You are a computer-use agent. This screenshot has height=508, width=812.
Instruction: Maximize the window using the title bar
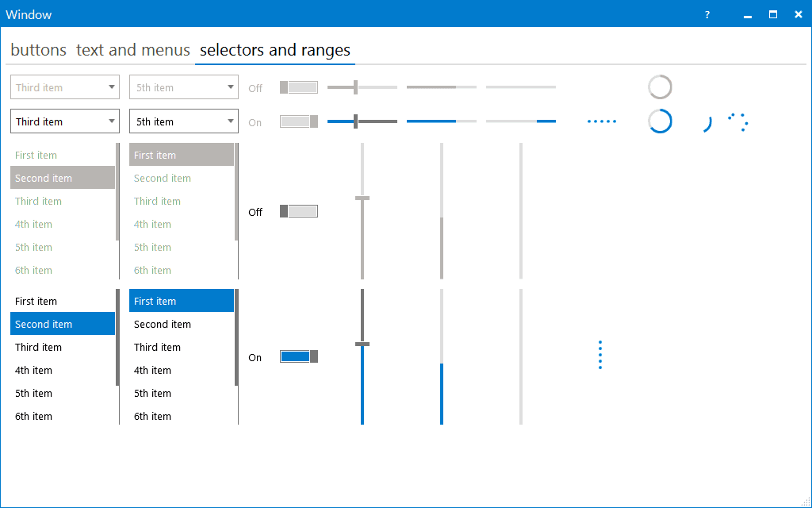click(x=773, y=14)
